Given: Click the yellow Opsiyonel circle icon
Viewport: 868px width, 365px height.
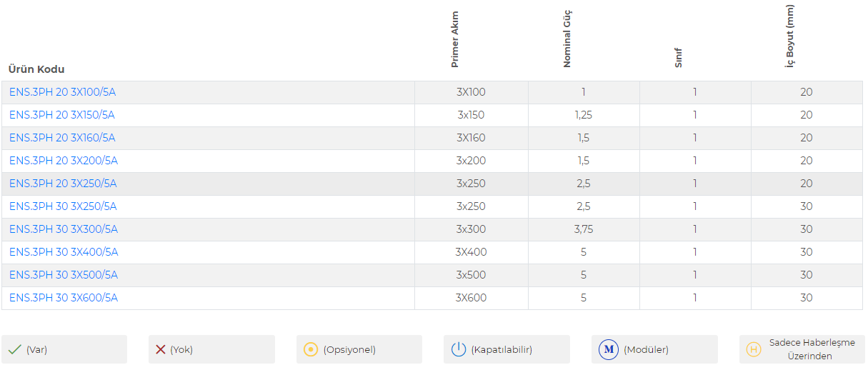Looking at the screenshot, I should coord(310,349).
